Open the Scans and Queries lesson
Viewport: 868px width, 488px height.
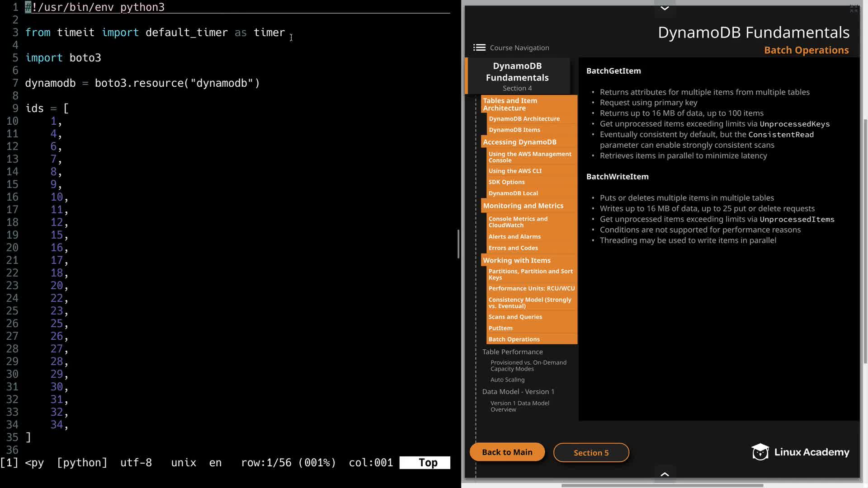pos(515,317)
